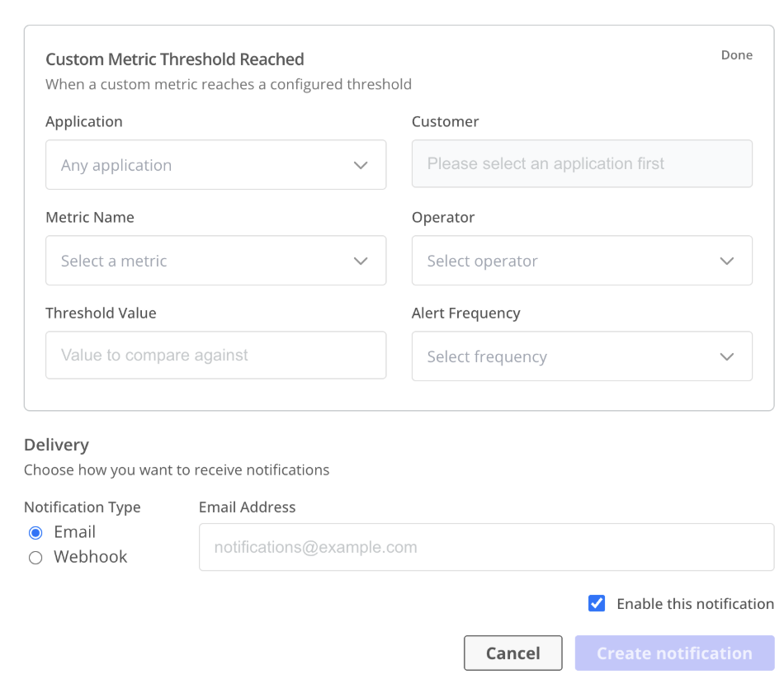Select the Email notification type radio button

[x=35, y=533]
